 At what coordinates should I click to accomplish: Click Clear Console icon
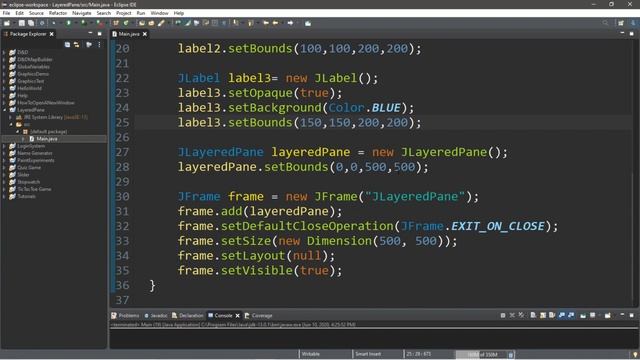pyautogui.click(x=533, y=315)
